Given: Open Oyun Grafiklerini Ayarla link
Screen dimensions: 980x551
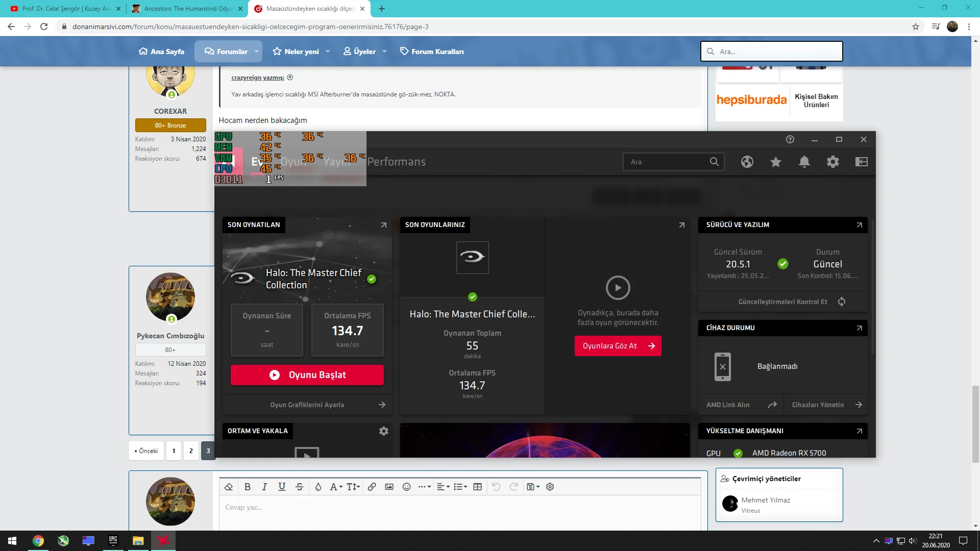Looking at the screenshot, I should click(307, 405).
